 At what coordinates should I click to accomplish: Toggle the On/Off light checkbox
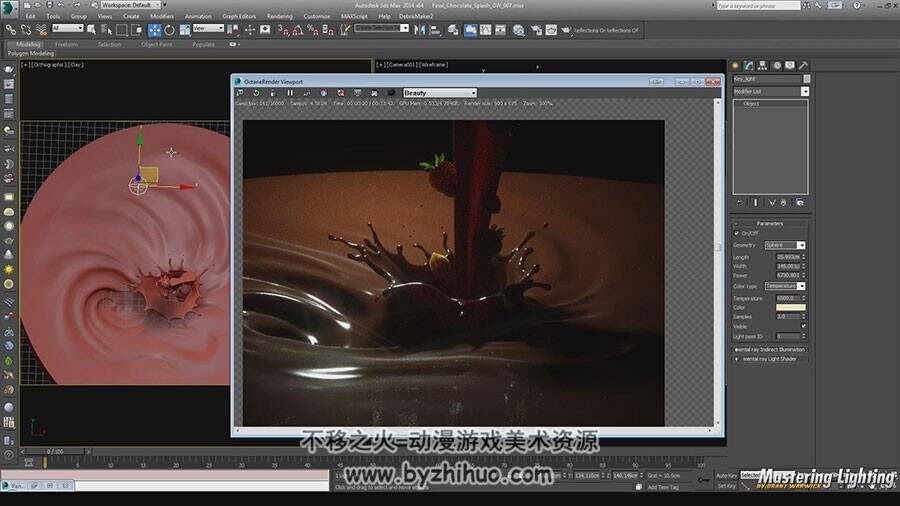tap(737, 233)
